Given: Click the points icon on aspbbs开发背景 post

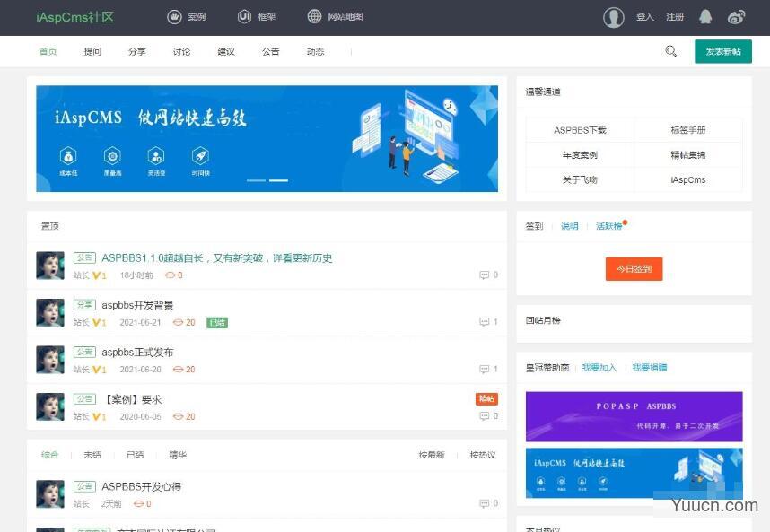Looking at the screenshot, I should tap(178, 322).
